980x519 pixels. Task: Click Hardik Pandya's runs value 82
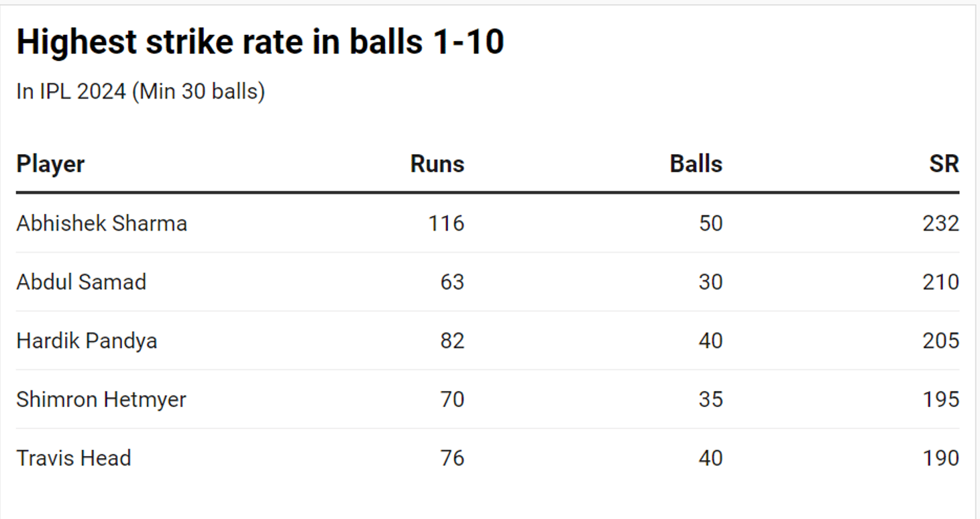tap(452, 341)
